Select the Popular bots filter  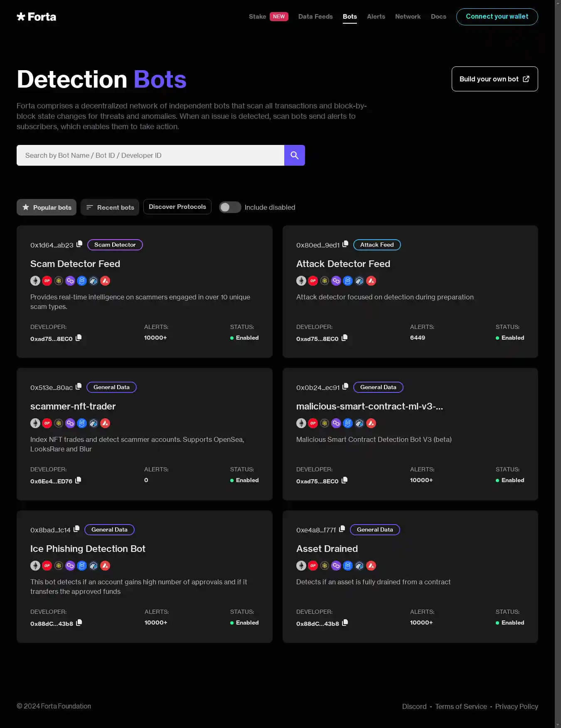click(x=47, y=207)
